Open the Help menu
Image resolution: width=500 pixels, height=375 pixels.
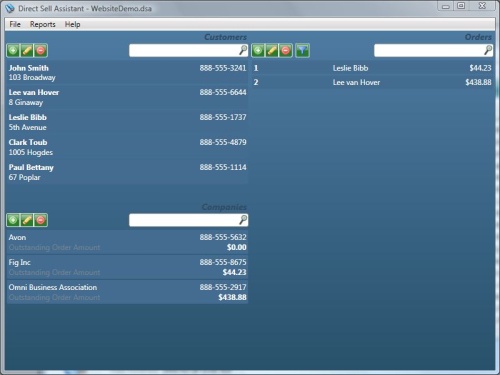click(72, 24)
